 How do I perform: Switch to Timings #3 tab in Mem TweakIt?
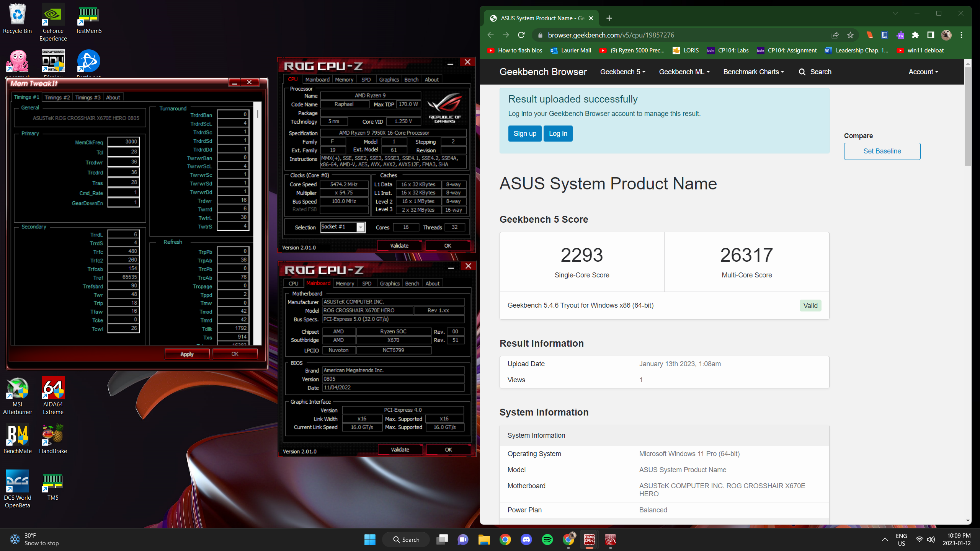(x=88, y=97)
